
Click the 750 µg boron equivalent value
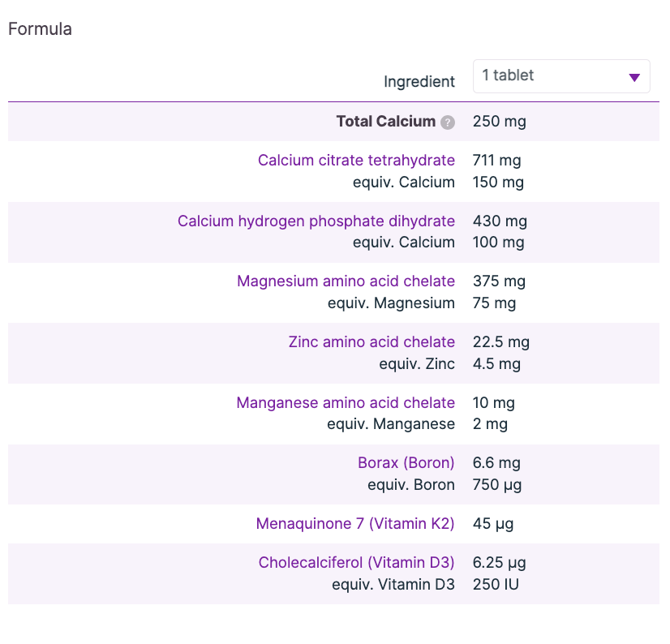497,485
